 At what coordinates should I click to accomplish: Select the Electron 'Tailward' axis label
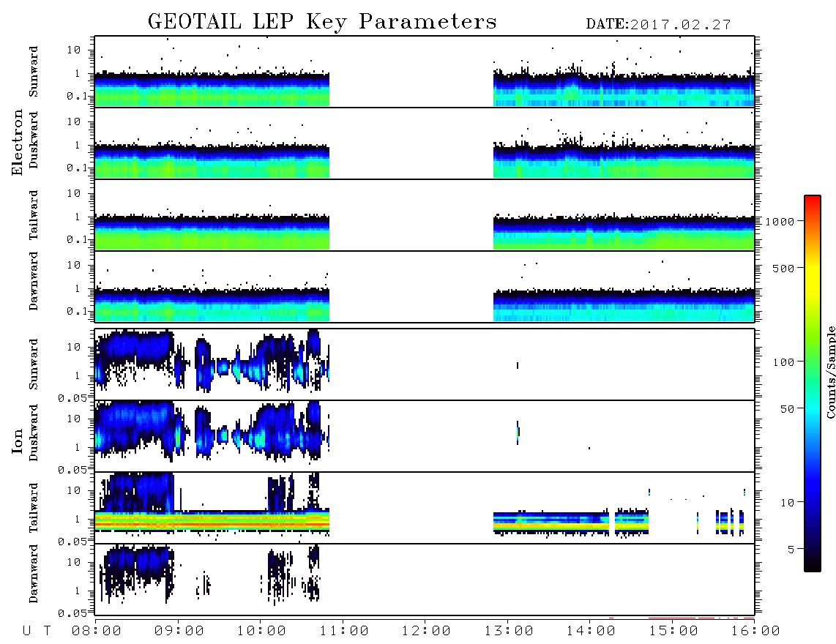34,214
